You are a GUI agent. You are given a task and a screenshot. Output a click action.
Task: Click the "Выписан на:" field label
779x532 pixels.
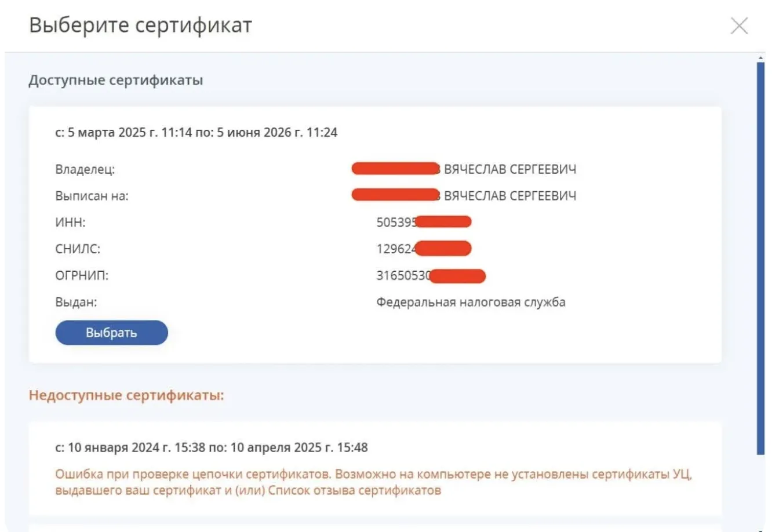[x=92, y=196]
